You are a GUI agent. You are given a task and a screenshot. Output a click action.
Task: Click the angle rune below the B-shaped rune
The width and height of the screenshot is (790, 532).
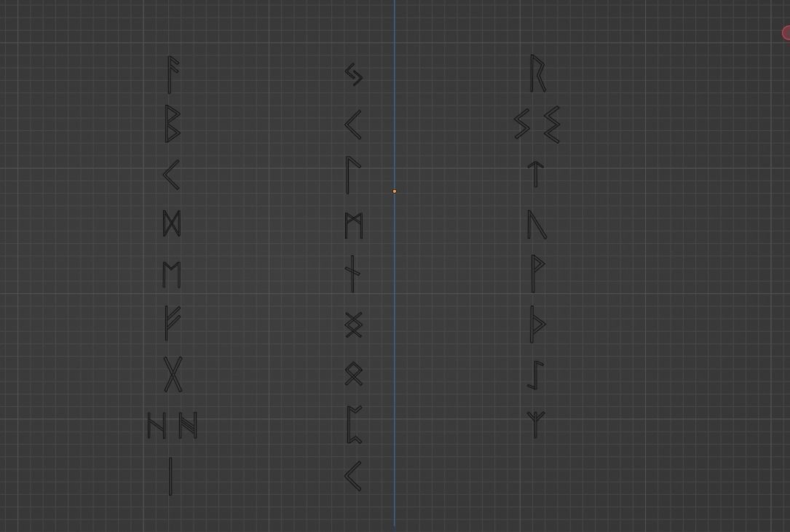click(171, 175)
